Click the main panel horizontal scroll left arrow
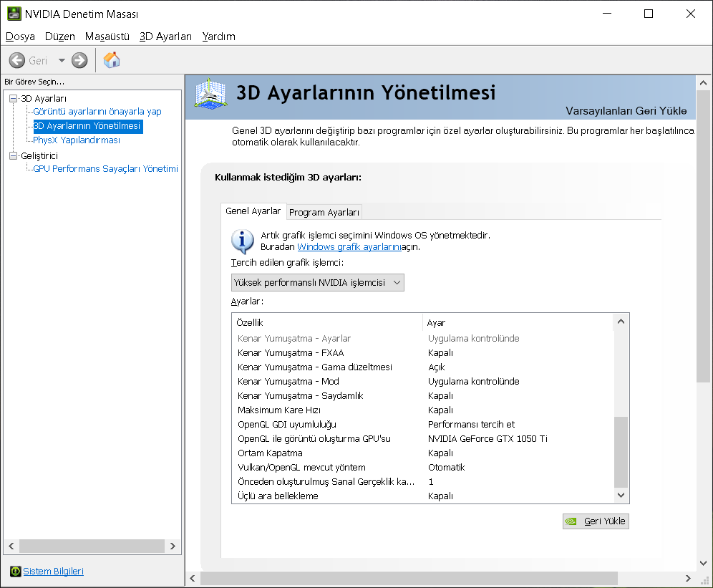This screenshot has height=588, width=713. (193, 579)
